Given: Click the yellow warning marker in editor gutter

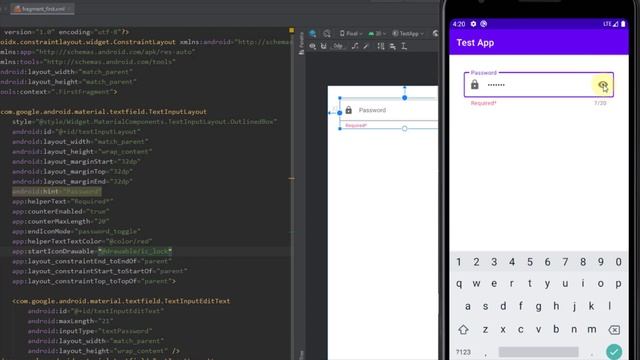Looking at the screenshot, I should click(291, 30).
